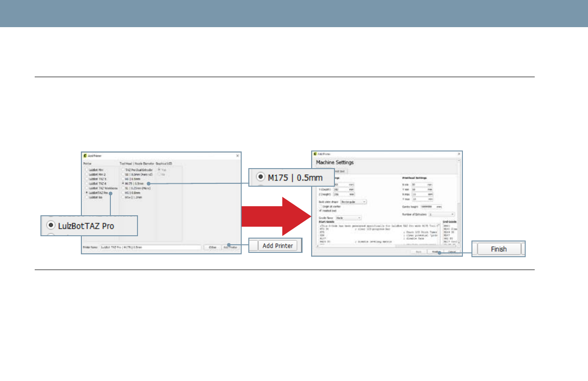The height and width of the screenshot is (381, 588).
Task: Pick the HS+ | 1.2mm tool head option
Action: pyautogui.click(x=123, y=197)
